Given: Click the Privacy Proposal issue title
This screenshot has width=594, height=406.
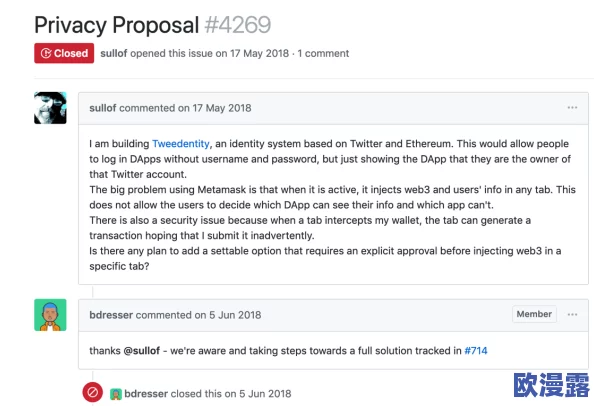Looking at the screenshot, I should pos(117,25).
